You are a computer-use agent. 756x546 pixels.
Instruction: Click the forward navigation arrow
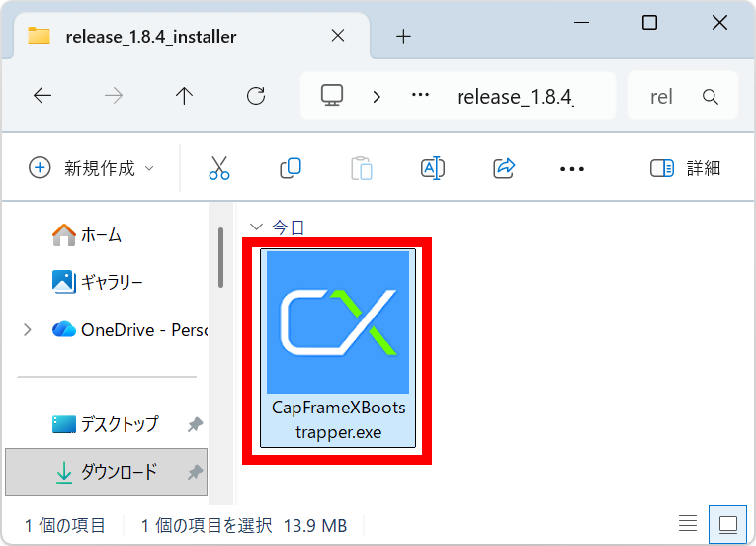[x=114, y=96]
